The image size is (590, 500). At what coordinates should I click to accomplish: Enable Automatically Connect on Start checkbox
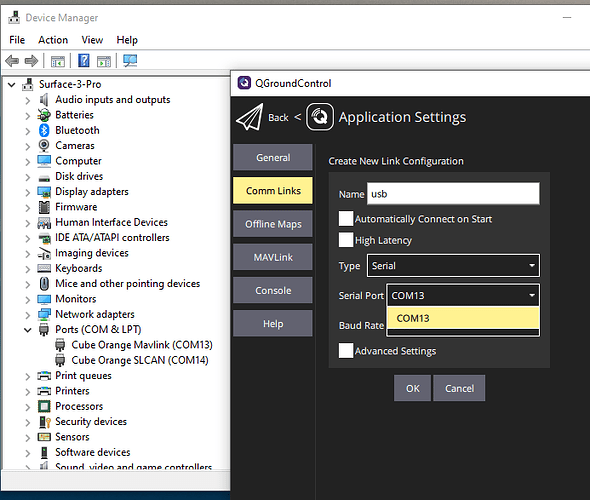(346, 219)
